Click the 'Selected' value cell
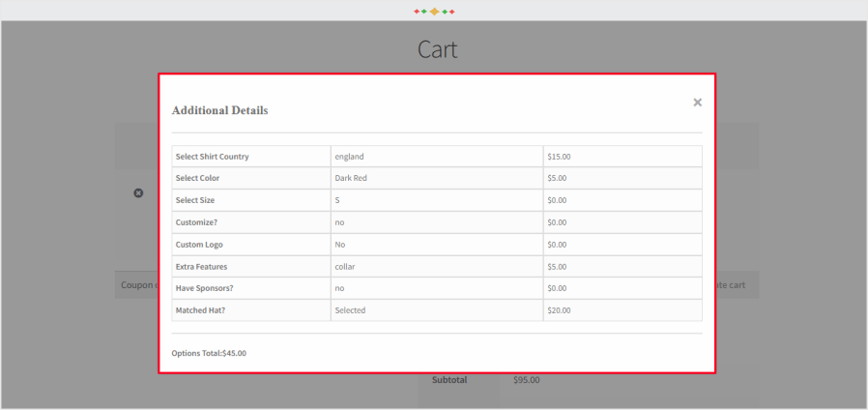Viewport: 868px width, 410px height. pyautogui.click(x=437, y=310)
